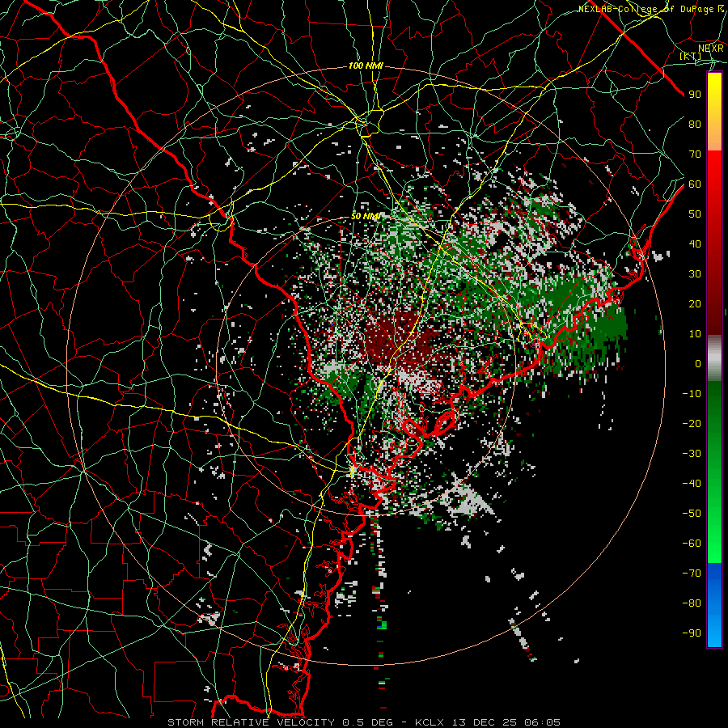Select the "-20" value on the velocity scale

click(692, 423)
